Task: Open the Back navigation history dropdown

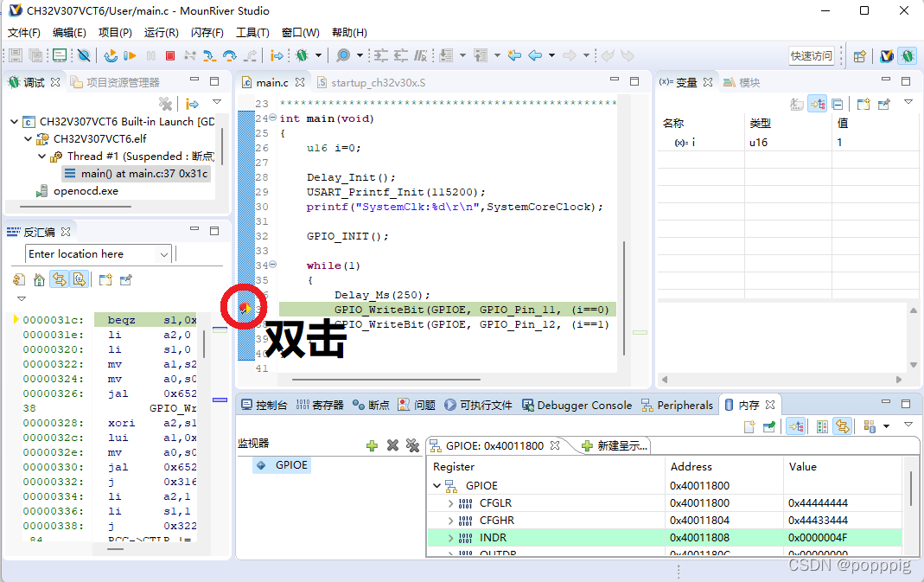Action: pyautogui.click(x=552, y=55)
